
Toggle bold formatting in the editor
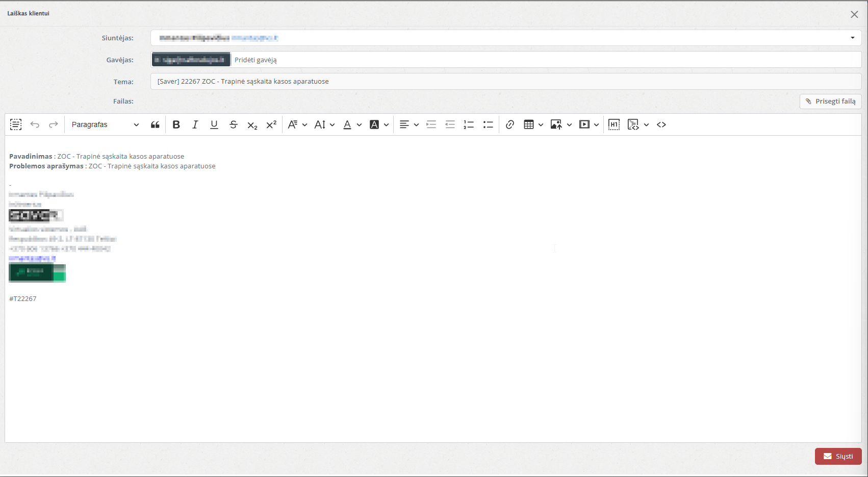(x=176, y=124)
